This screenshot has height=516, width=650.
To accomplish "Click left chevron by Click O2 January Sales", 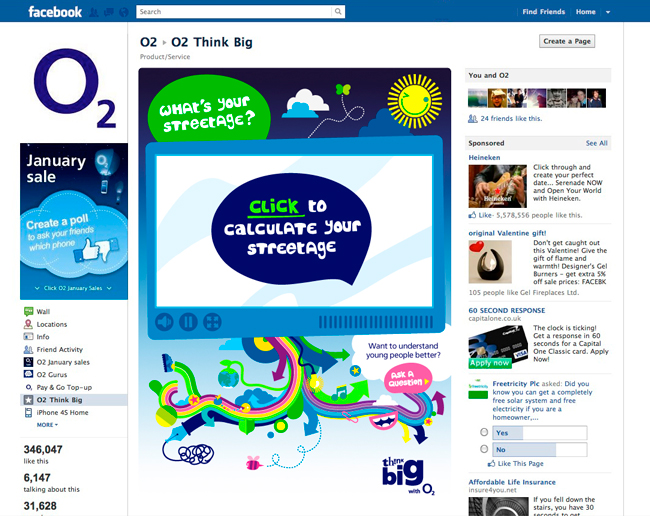I will (x=37, y=288).
